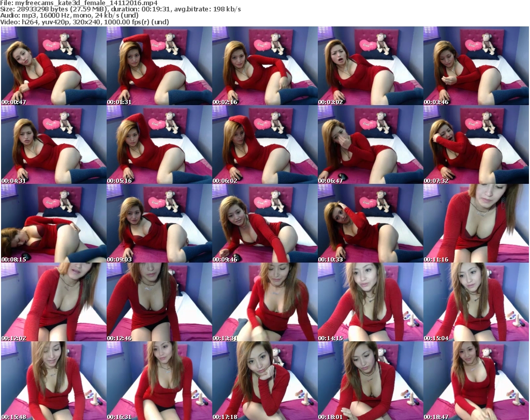The image size is (530, 420).
Task: Open the thumbnail marked 00:02:16
Action: 264,66
